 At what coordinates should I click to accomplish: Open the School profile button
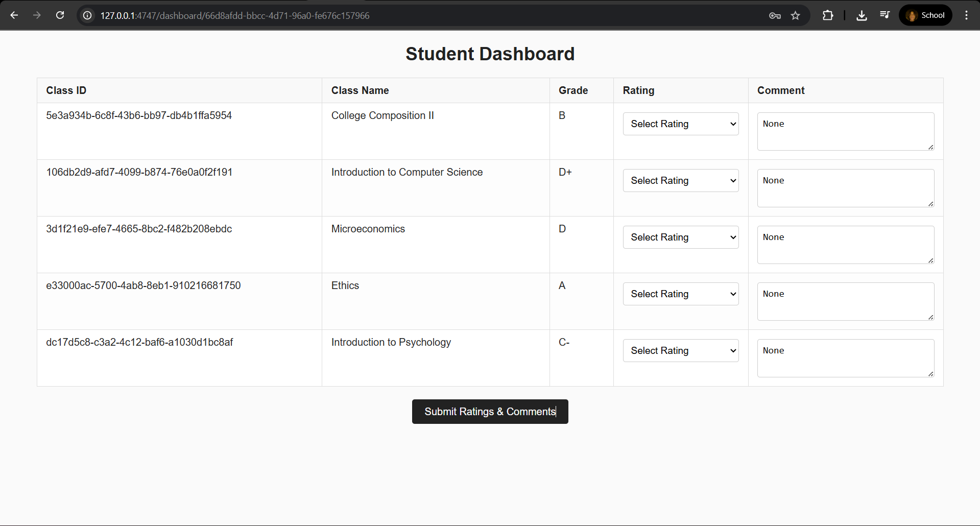[x=925, y=15]
